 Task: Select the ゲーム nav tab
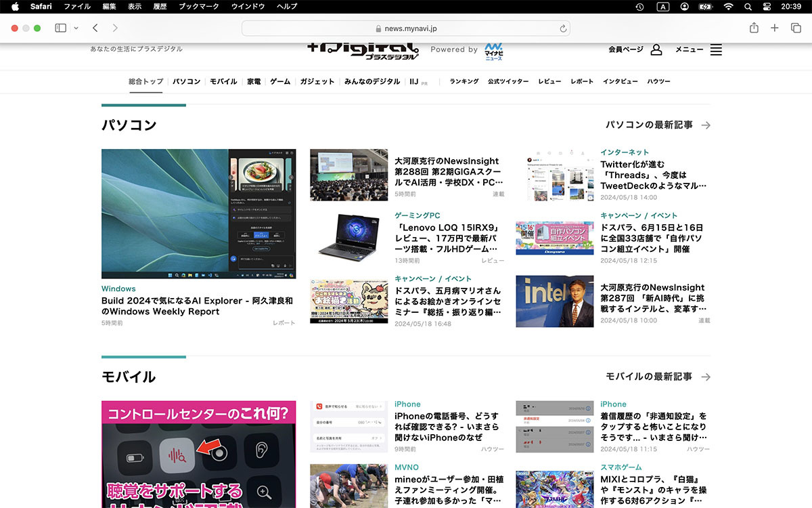(x=280, y=81)
